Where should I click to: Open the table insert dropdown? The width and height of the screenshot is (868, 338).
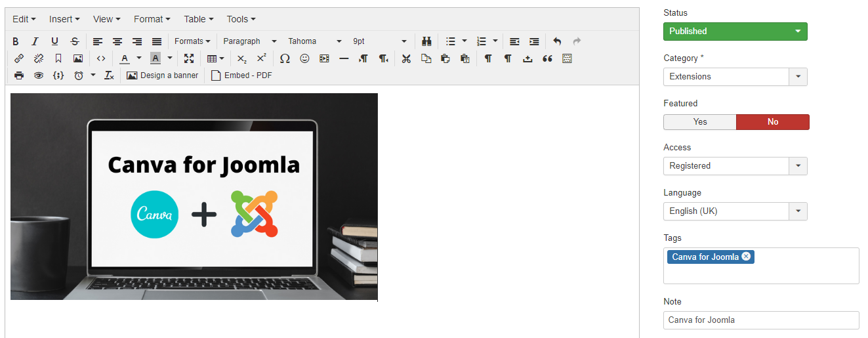coord(215,58)
